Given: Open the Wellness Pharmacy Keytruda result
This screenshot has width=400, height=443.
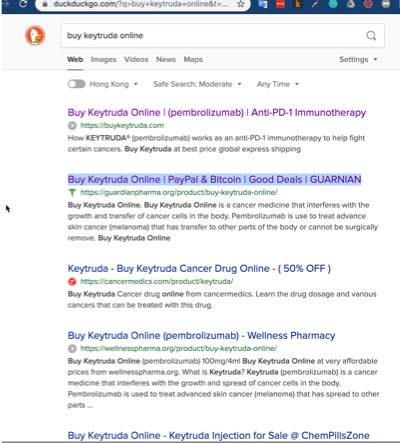Looking at the screenshot, I should 201,335.
